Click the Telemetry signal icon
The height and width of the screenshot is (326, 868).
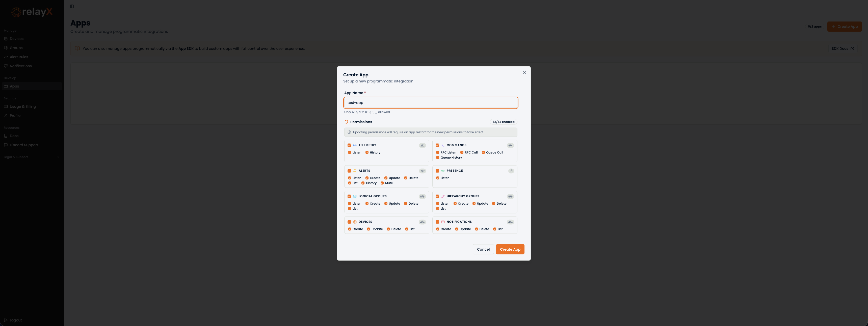point(355,145)
